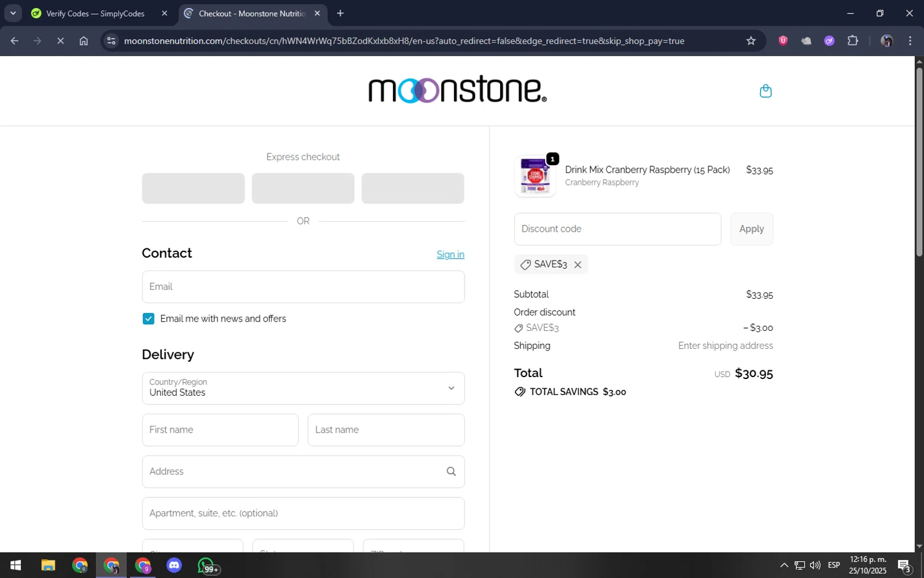Open Discord from the taskbar
The width and height of the screenshot is (924, 578).
(174, 566)
